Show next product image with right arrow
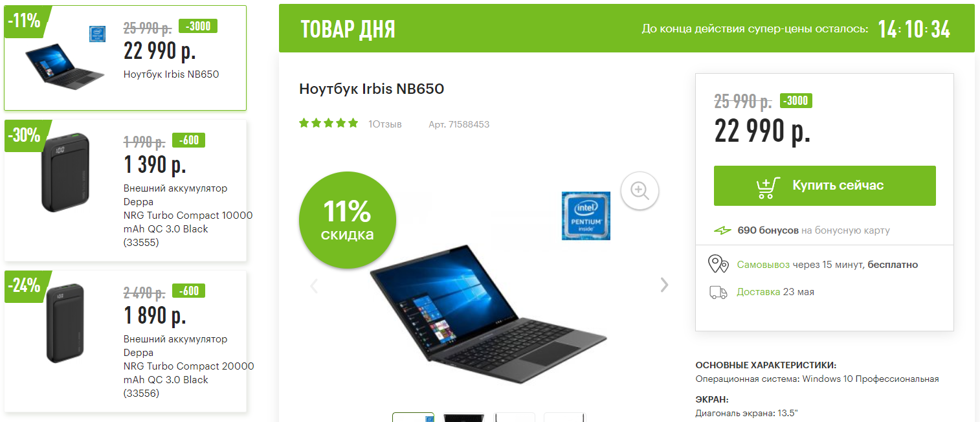The image size is (980, 422). pyautogui.click(x=664, y=285)
